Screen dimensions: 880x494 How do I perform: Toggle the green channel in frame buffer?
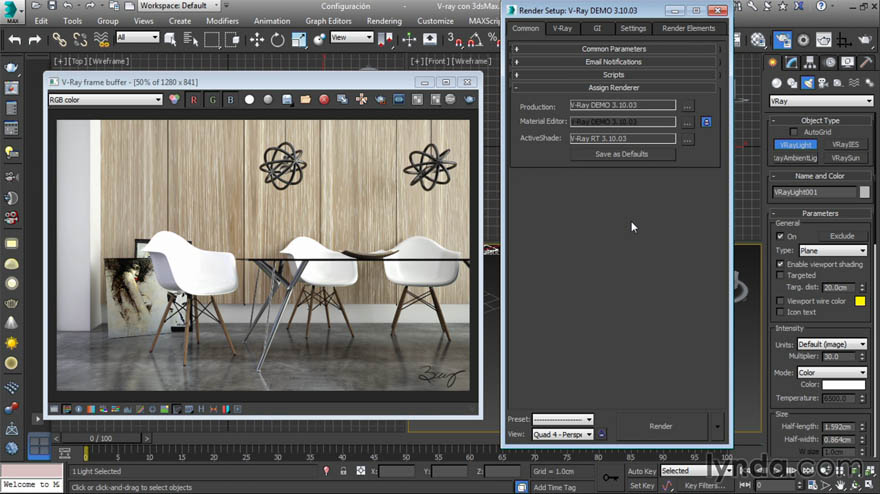click(x=212, y=100)
